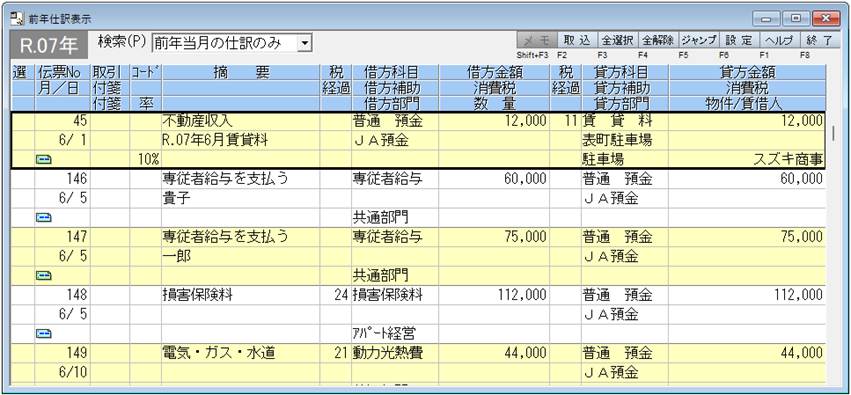Image resolution: width=851 pixels, height=395 pixels.
Task: Open the ヘルプ help button
Action: (x=779, y=40)
